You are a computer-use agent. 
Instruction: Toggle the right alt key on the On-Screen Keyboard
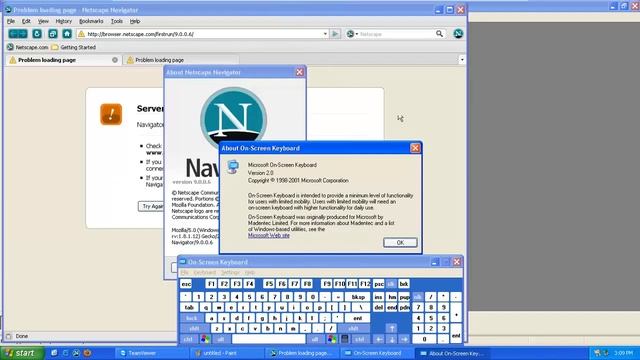[315, 339]
